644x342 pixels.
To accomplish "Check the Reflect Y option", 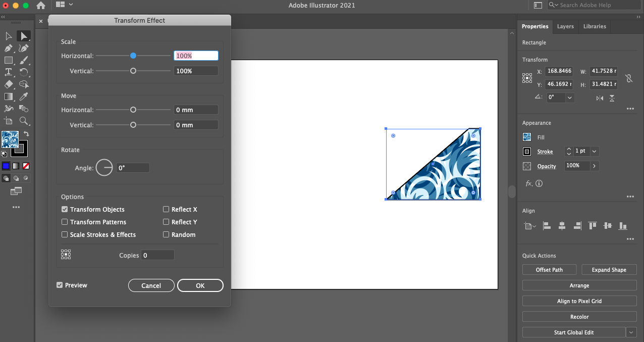I will click(x=166, y=222).
